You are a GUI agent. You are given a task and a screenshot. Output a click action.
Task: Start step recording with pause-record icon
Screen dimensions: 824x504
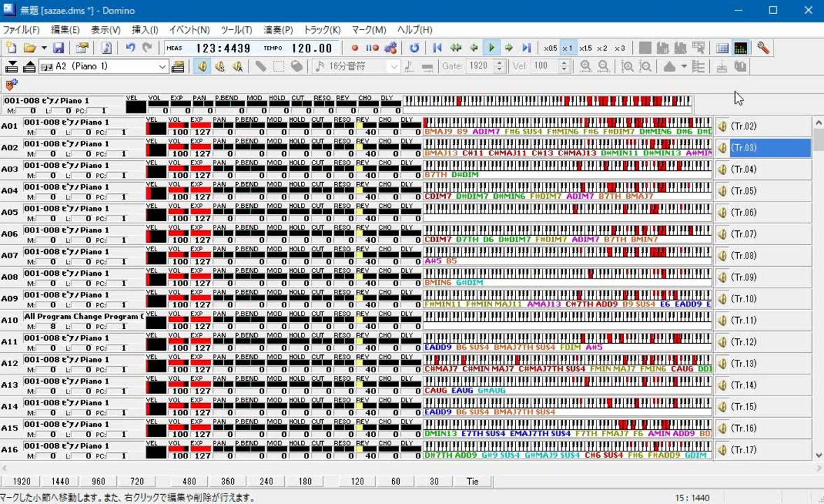coord(372,48)
